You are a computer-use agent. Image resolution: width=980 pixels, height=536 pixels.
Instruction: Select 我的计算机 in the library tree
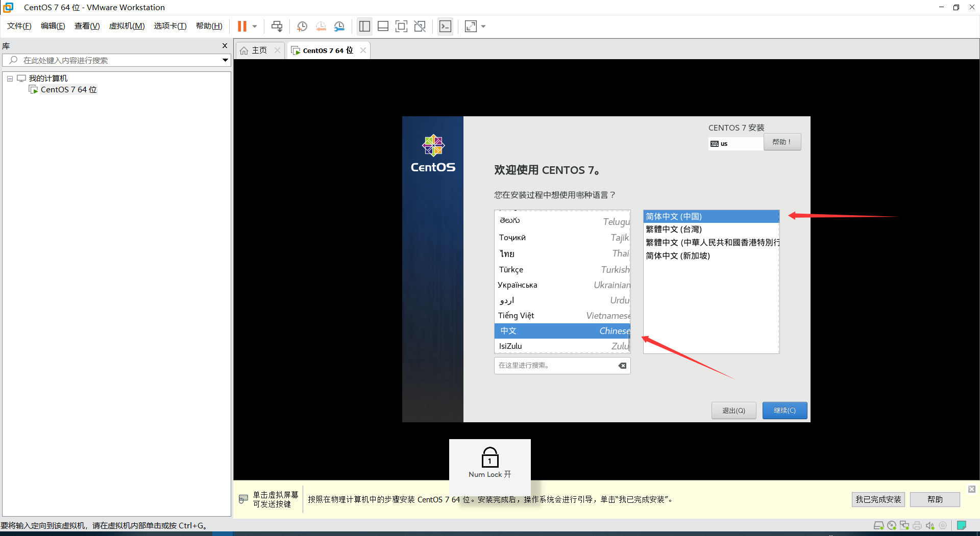tap(48, 78)
